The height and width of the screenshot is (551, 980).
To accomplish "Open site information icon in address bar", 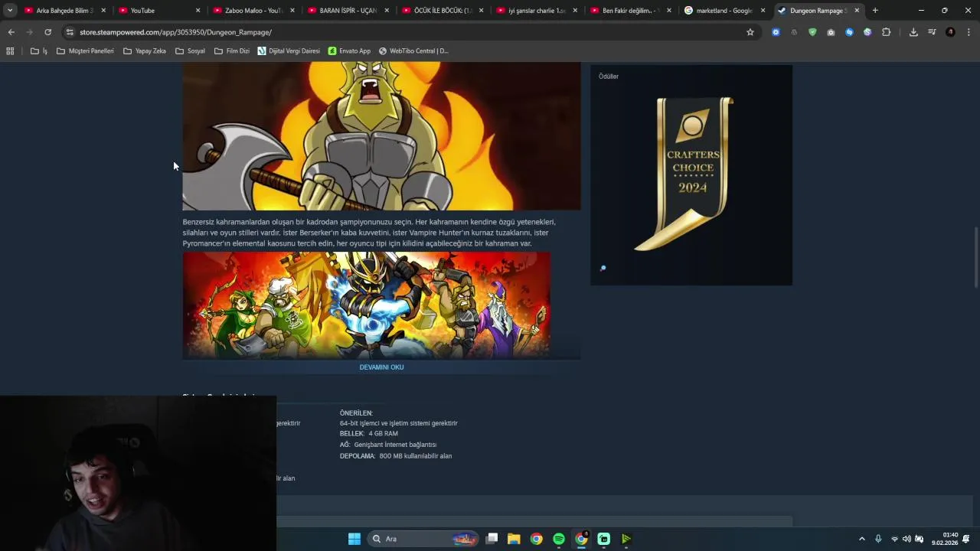I will [x=70, y=32].
